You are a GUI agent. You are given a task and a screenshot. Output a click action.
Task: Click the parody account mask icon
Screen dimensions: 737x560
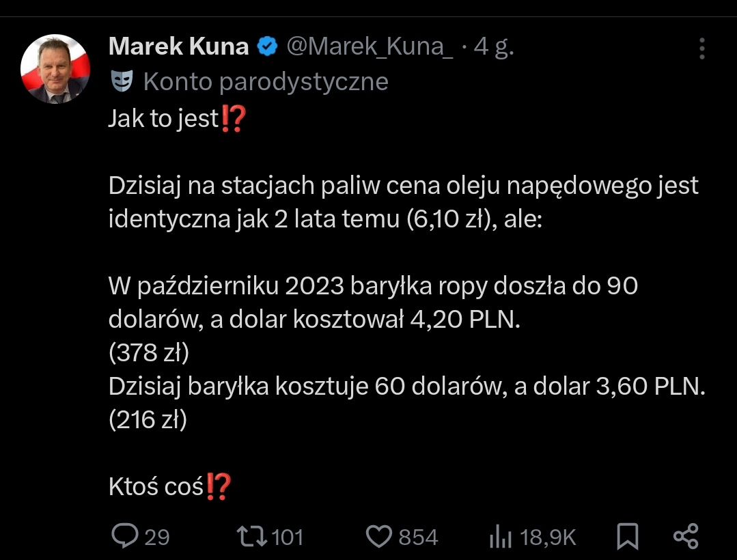(121, 81)
